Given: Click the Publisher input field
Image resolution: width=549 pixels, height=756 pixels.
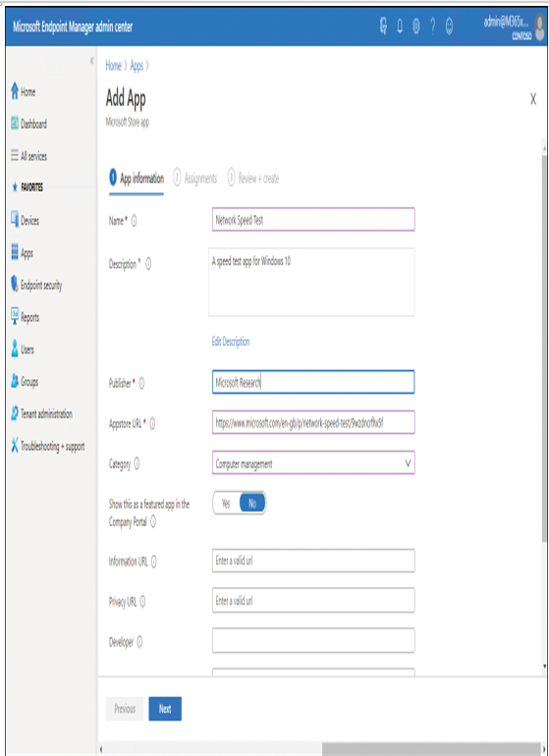Looking at the screenshot, I should [313, 382].
